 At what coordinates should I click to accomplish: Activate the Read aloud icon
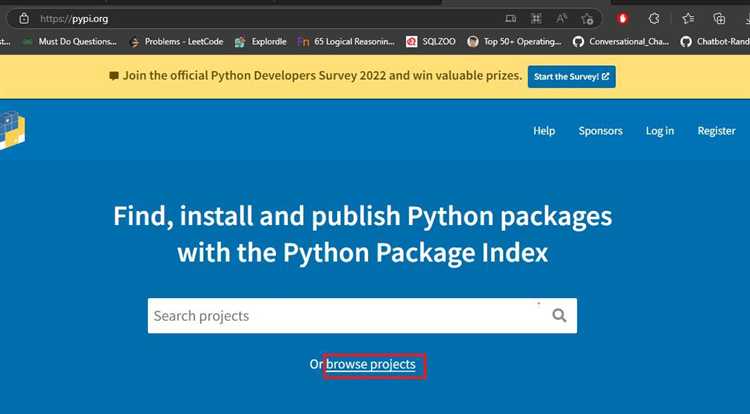click(x=562, y=19)
